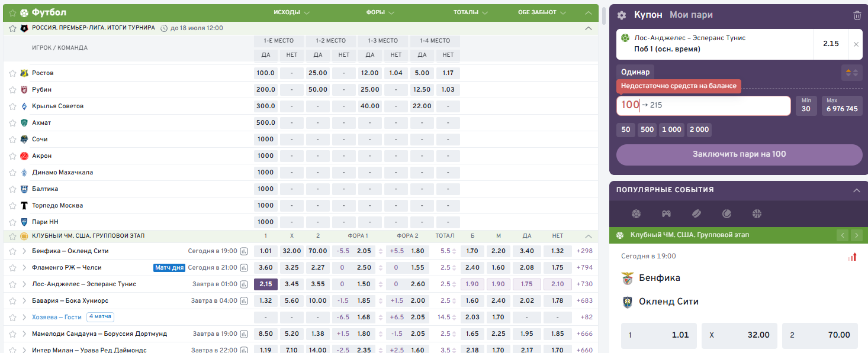The width and height of the screenshot is (868, 353).
Task: Open statistics icon for Мамелоди Сандаунз – Боруссия Дортмунд
Action: 244,334
